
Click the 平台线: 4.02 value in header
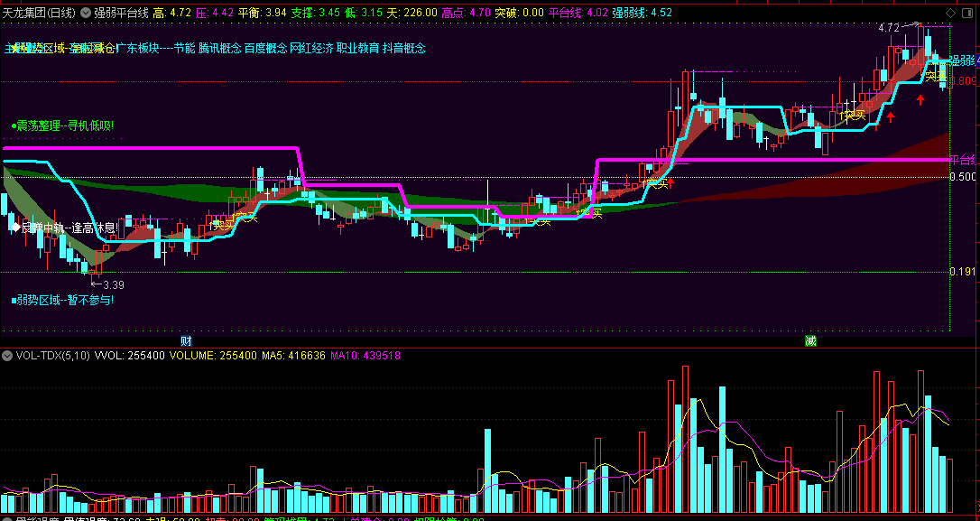[x=578, y=13]
